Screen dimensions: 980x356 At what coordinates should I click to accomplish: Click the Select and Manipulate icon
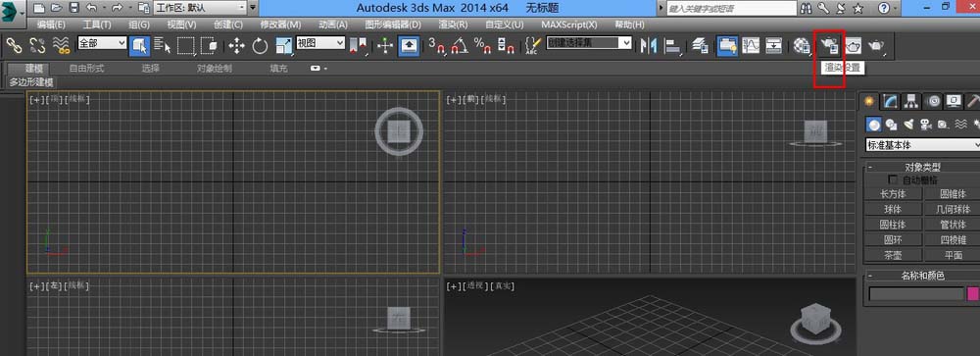point(385,45)
